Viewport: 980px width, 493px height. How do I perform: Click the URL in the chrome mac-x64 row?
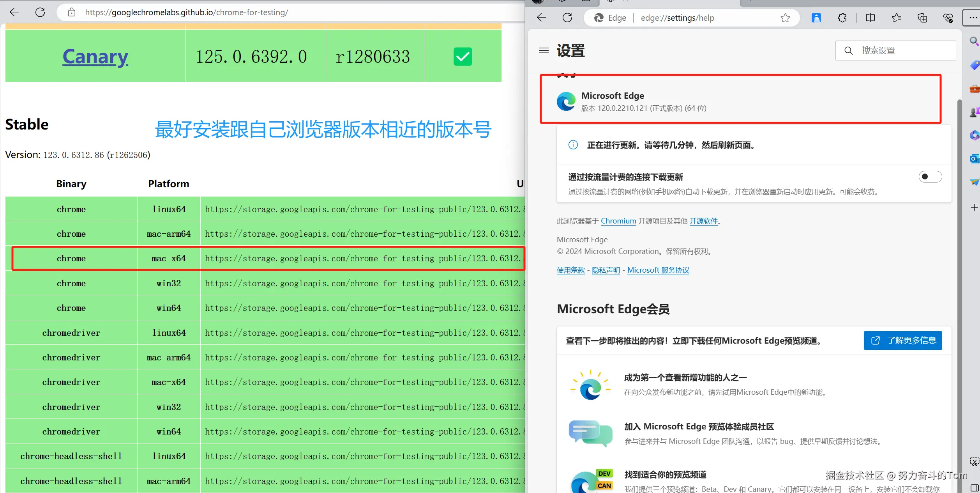click(363, 258)
